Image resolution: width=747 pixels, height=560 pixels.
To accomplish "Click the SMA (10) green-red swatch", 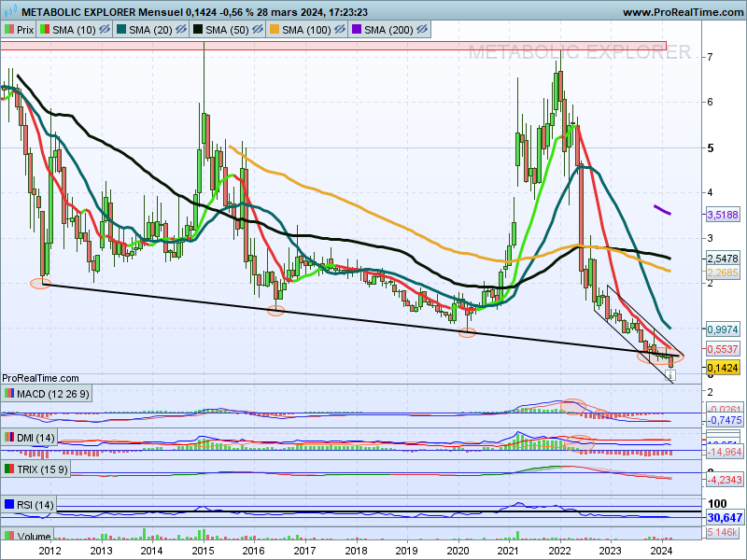I will (45, 30).
